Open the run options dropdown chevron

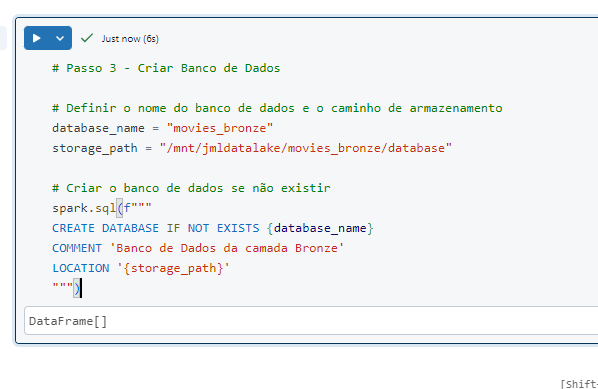[60, 38]
